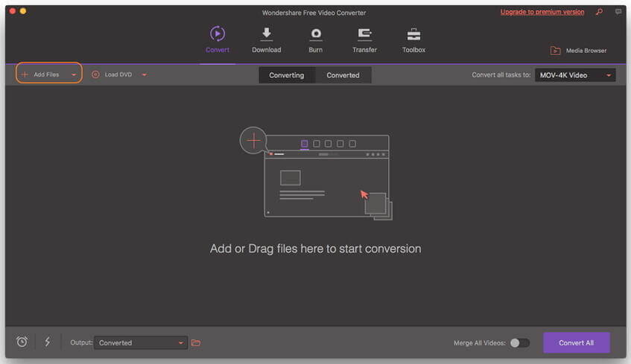Open the schedule clock icon
This screenshot has height=364, width=631.
[22, 342]
